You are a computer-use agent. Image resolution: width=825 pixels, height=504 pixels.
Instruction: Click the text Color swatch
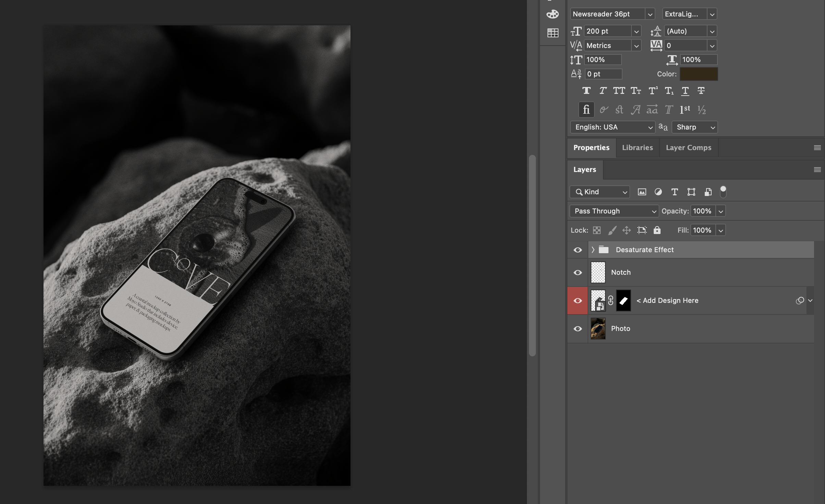point(699,74)
